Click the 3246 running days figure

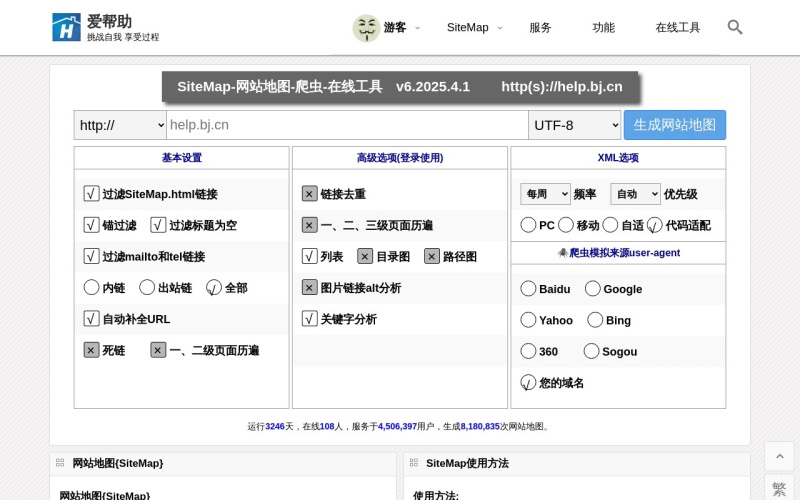pos(275,426)
